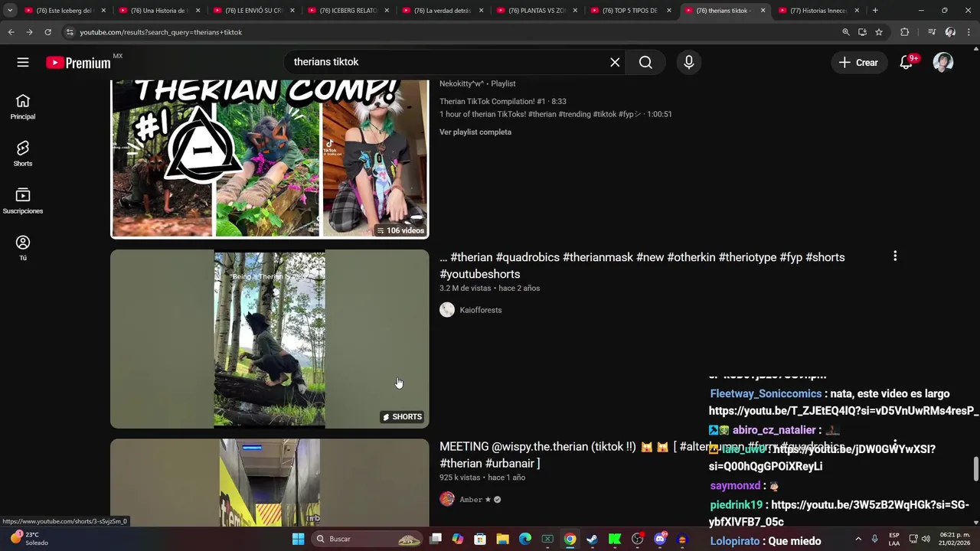Open Nekokitty playlist channel link
This screenshot has height=551, width=980.
pyautogui.click(x=461, y=83)
